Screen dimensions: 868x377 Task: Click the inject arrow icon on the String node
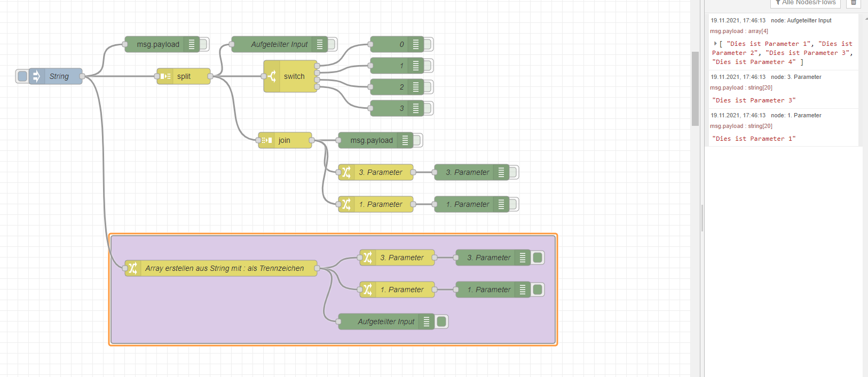click(x=37, y=76)
